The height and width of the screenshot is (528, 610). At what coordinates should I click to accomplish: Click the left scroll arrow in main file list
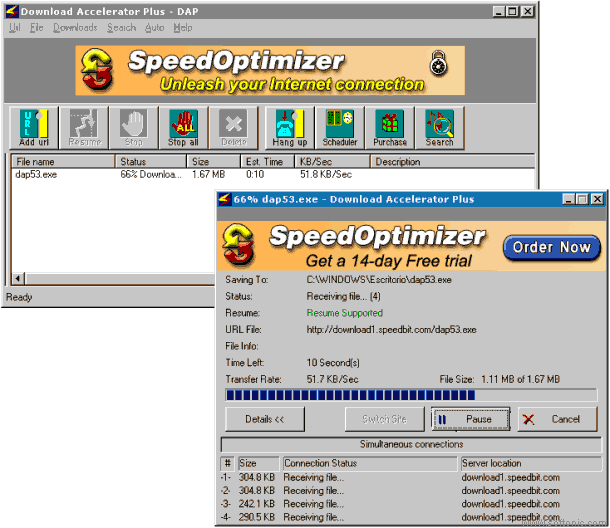(x=18, y=279)
